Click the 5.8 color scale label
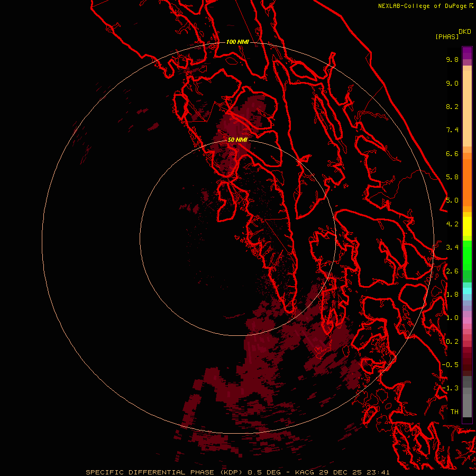476x476 pixels. [452, 177]
